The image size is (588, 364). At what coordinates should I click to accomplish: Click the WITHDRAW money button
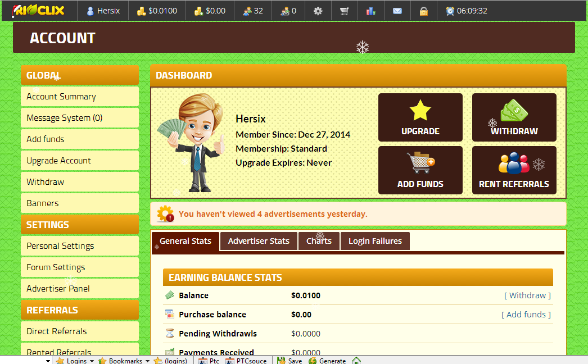click(514, 117)
